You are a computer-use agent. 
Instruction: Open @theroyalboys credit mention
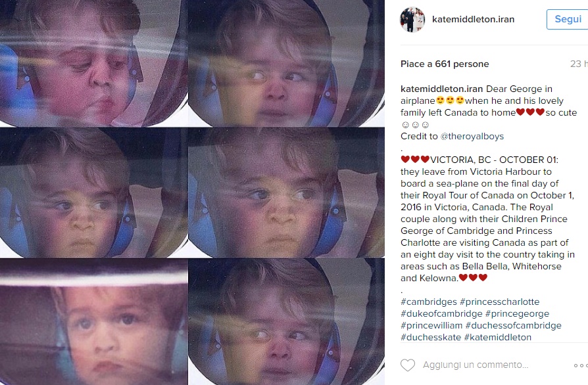(x=472, y=136)
